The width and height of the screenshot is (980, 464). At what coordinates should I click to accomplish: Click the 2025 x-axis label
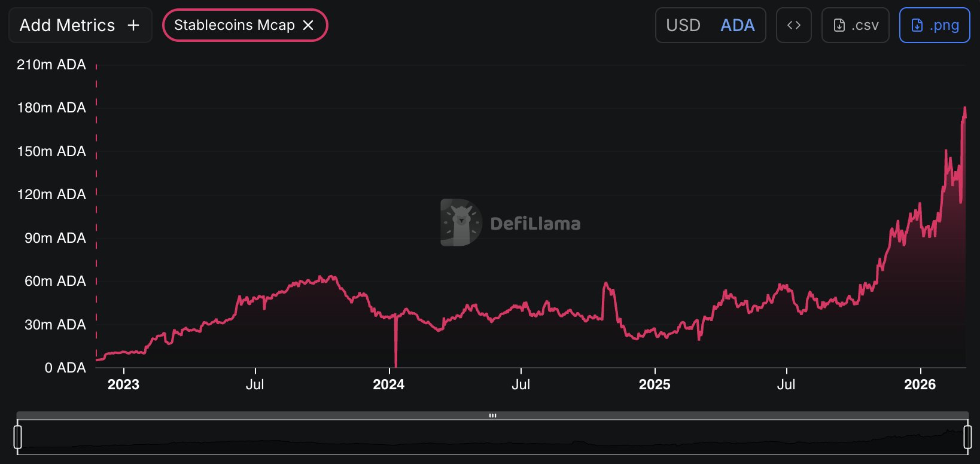655,384
